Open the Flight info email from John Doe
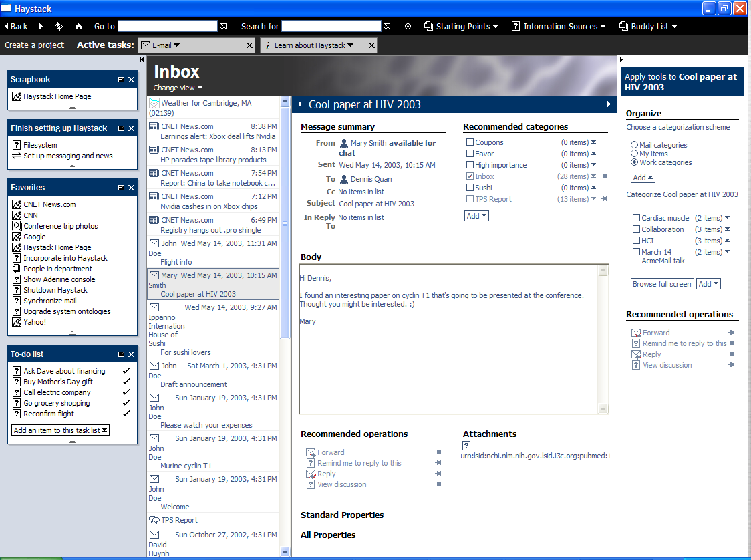The width and height of the screenshot is (751, 560). coord(176,262)
